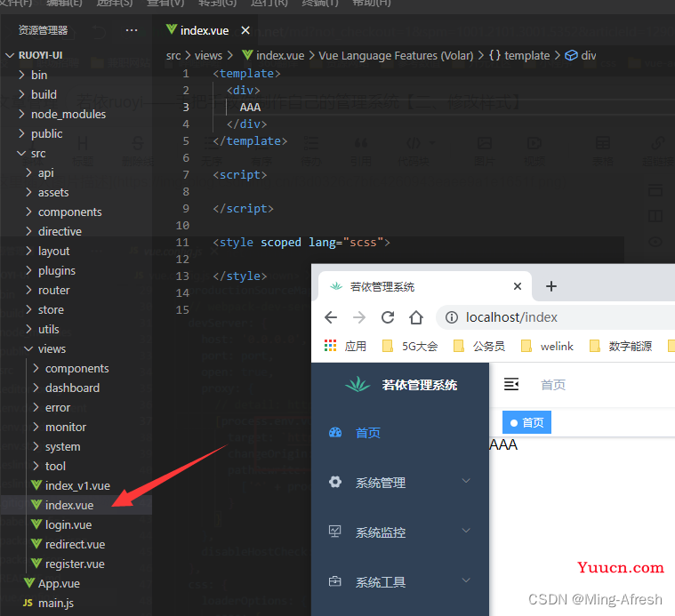Toggle the sidebar collapse hamburger icon
The width and height of the screenshot is (675, 616).
pos(511,384)
